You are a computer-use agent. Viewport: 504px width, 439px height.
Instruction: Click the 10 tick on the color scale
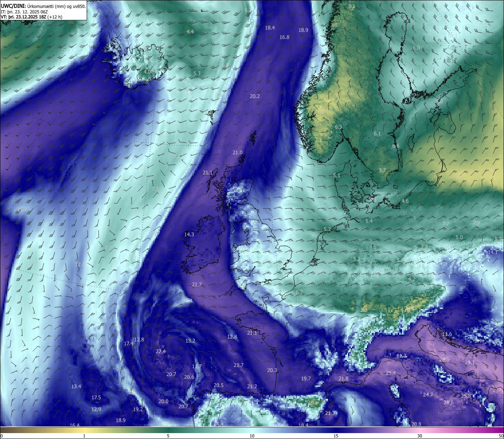coord(252,436)
